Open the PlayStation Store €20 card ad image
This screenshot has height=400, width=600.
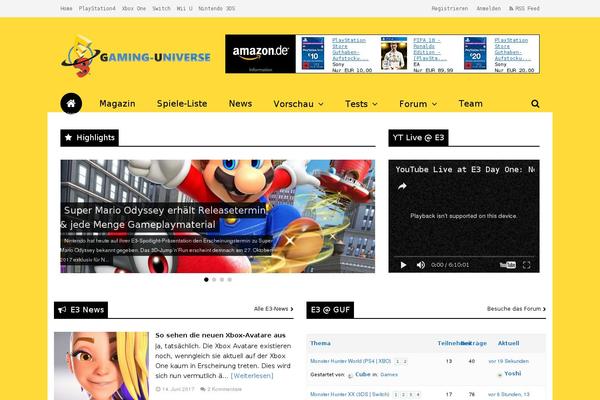coord(475,53)
